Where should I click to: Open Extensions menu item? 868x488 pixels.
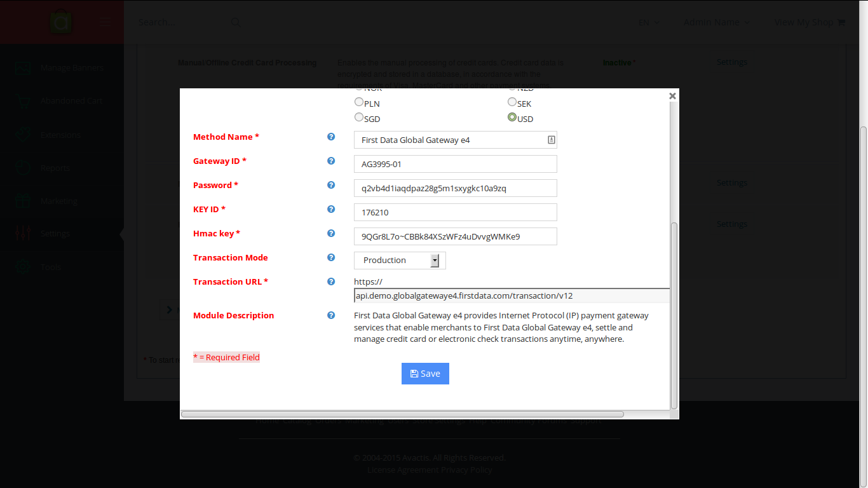tap(62, 135)
